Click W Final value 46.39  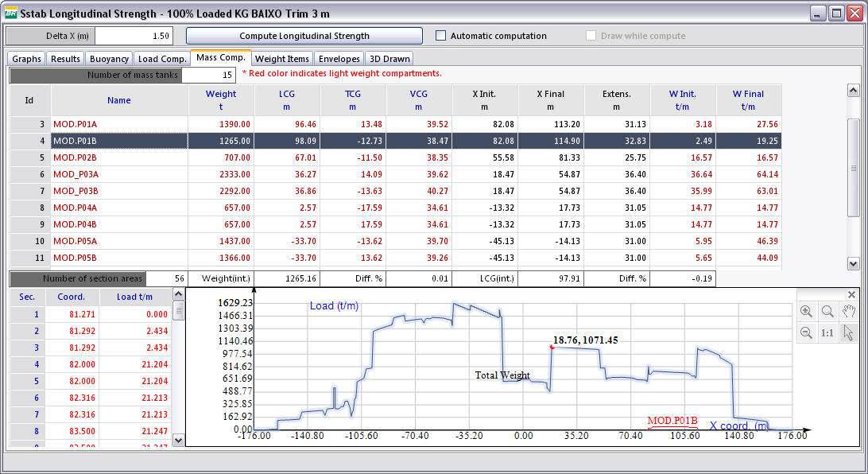coord(748,241)
